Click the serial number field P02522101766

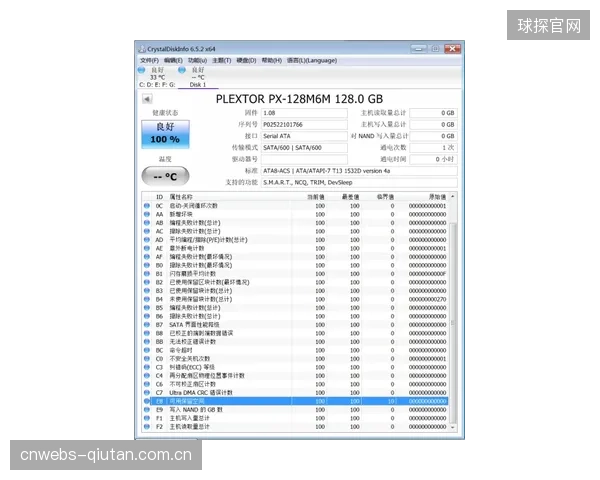point(304,124)
